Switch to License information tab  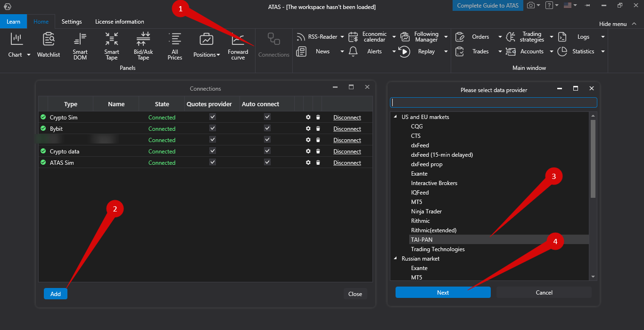point(120,22)
